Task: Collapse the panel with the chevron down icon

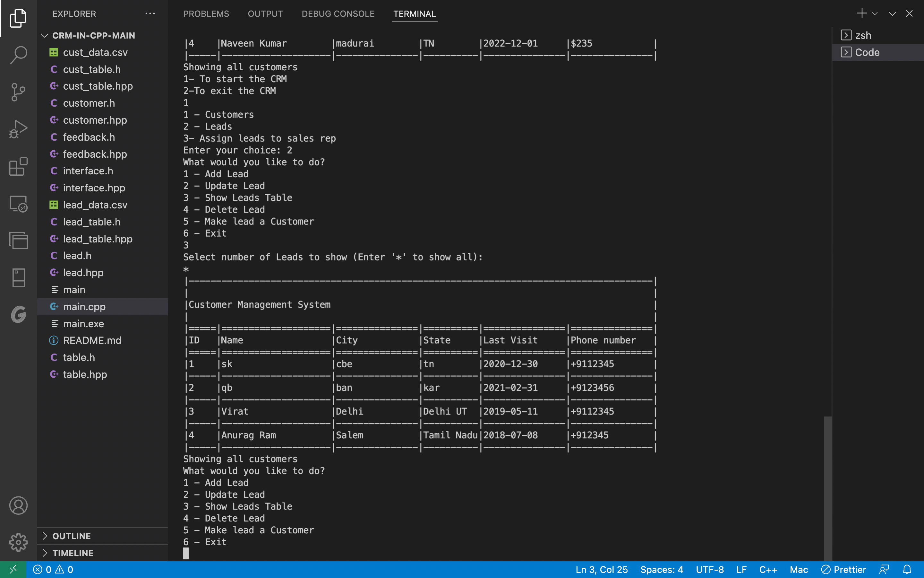Action: [892, 14]
